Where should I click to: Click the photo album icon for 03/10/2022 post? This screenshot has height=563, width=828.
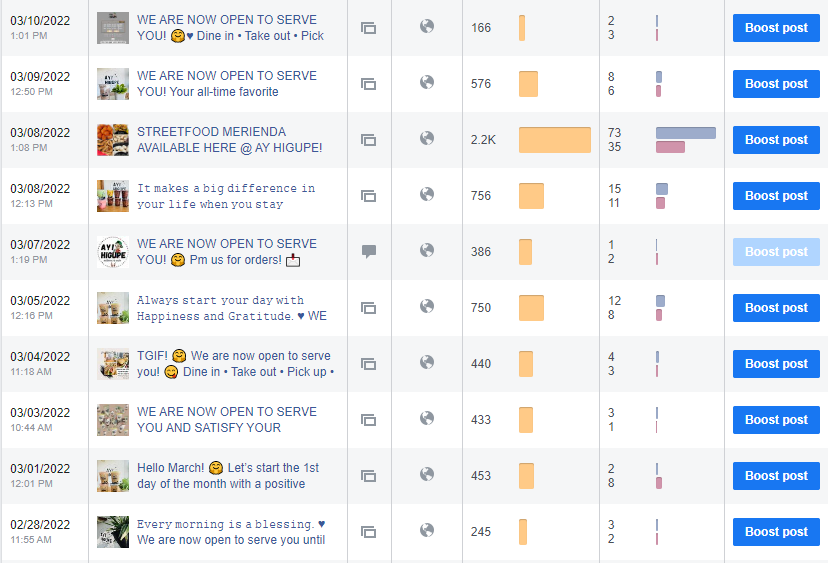point(368,28)
